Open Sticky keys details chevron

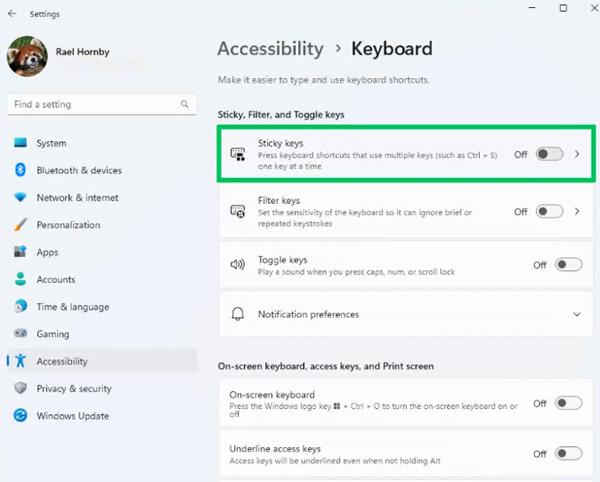(577, 154)
